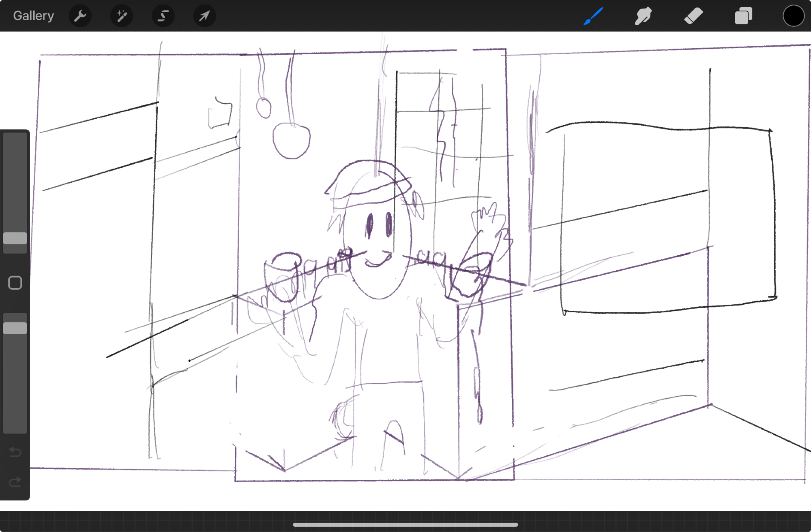Image resolution: width=811 pixels, height=532 pixels.
Task: Activate the Selection tool
Action: [x=163, y=16]
